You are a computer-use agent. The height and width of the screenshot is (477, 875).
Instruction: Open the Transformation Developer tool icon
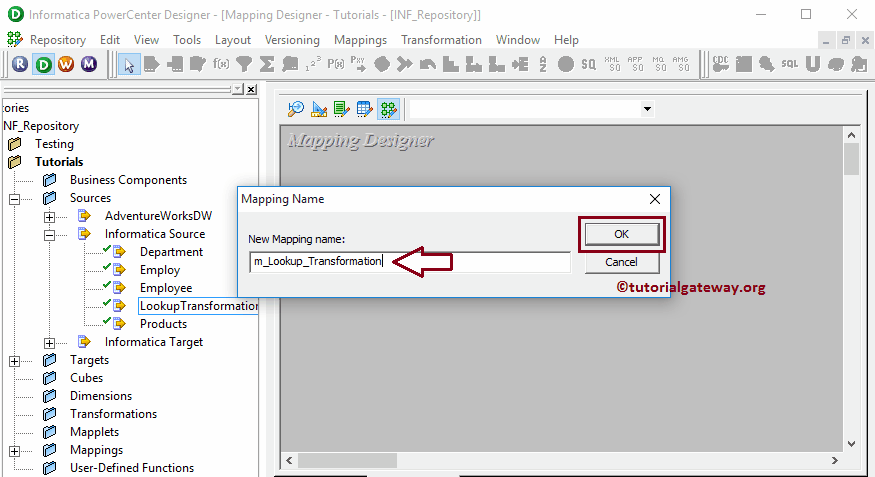click(342, 109)
